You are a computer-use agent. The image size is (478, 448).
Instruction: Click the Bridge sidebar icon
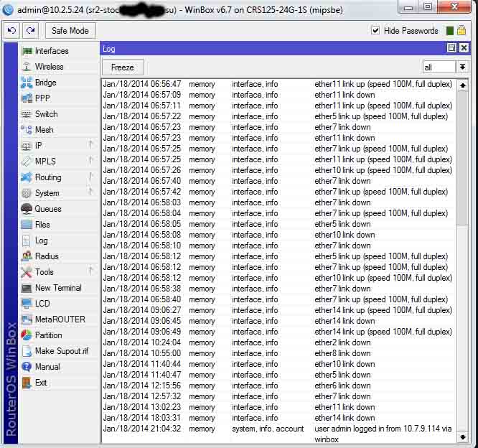coord(27,83)
